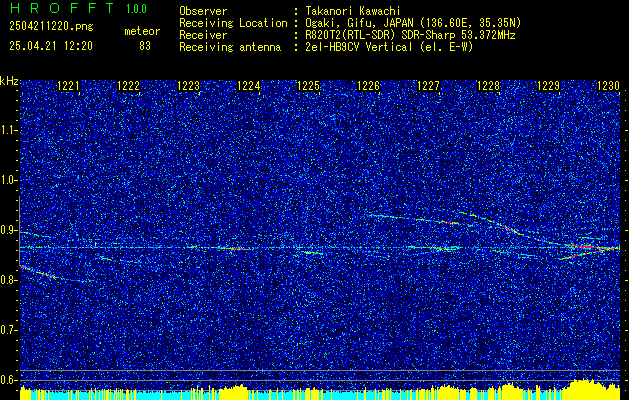Click the 0.8 frequency axis label
Image resolution: width=629 pixels, height=400 pixels.
pos(9,280)
